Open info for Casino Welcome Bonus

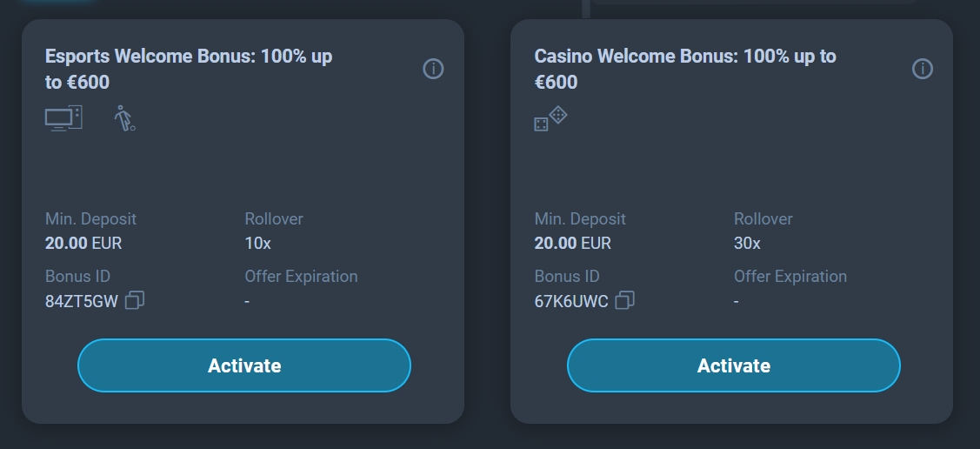923,69
